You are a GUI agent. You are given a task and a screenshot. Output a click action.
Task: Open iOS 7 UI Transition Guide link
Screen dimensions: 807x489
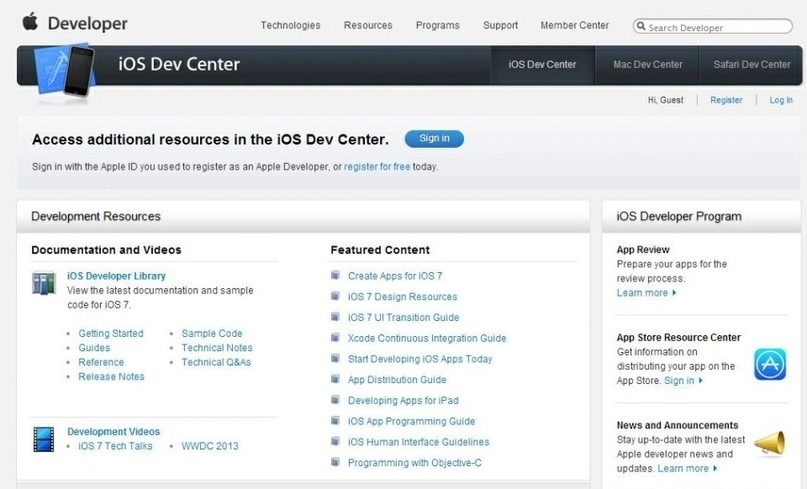pos(404,318)
